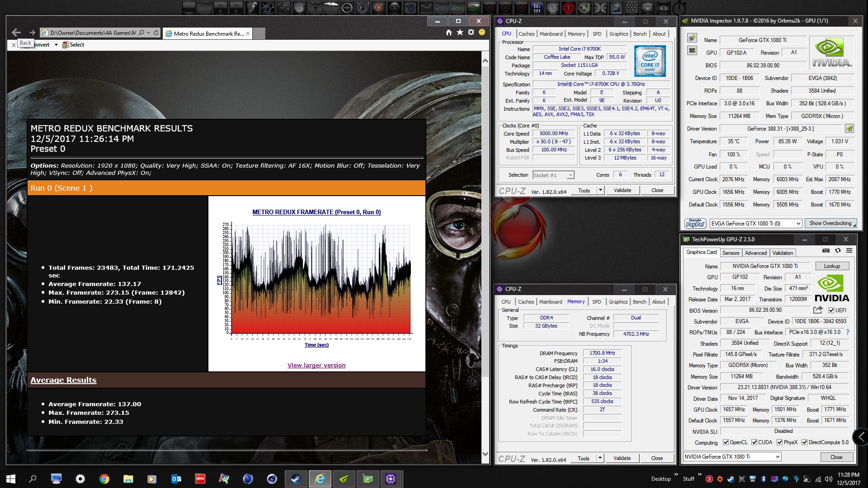Screen dimensions: 868x488
Task: Click the GPU-Z BIOS export share icon
Action: pos(818,310)
